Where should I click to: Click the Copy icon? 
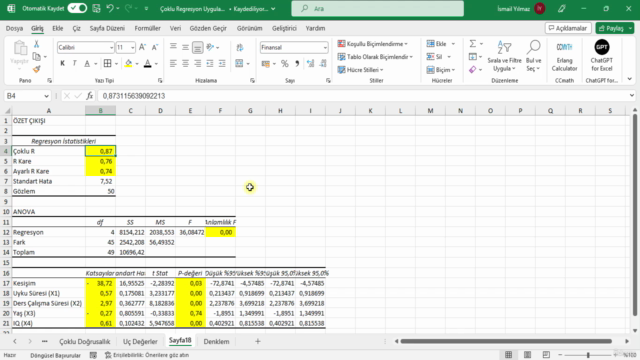36,57
